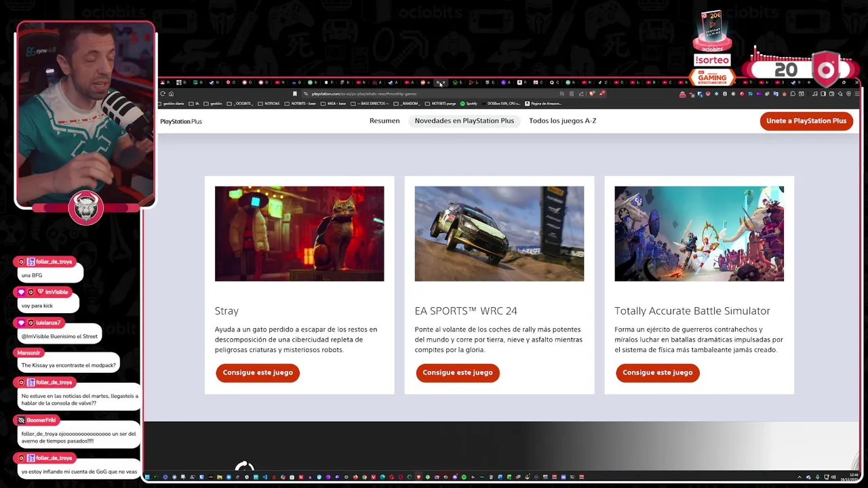Viewport: 868px width, 488px height.
Task: Show hidden system tray icons chevron
Action: [800, 477]
